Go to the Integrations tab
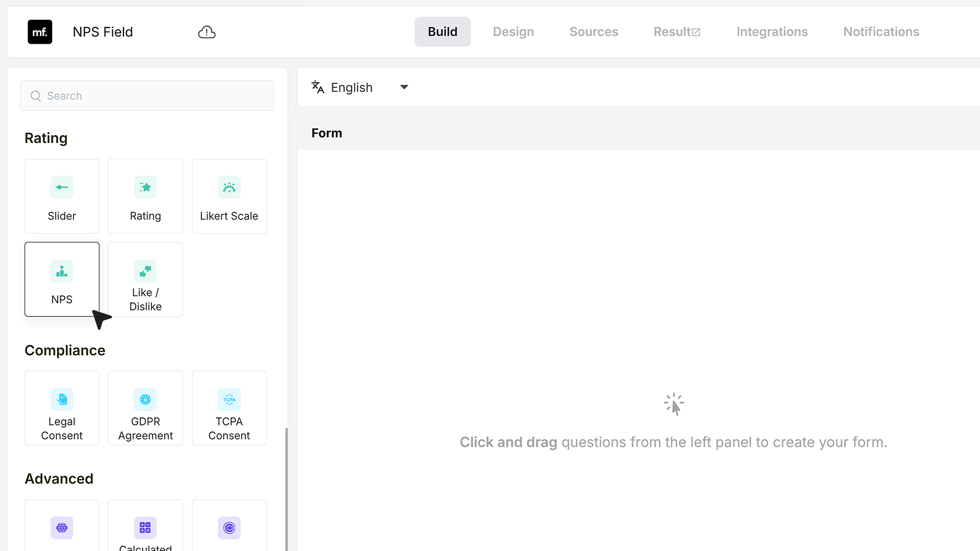 772,32
